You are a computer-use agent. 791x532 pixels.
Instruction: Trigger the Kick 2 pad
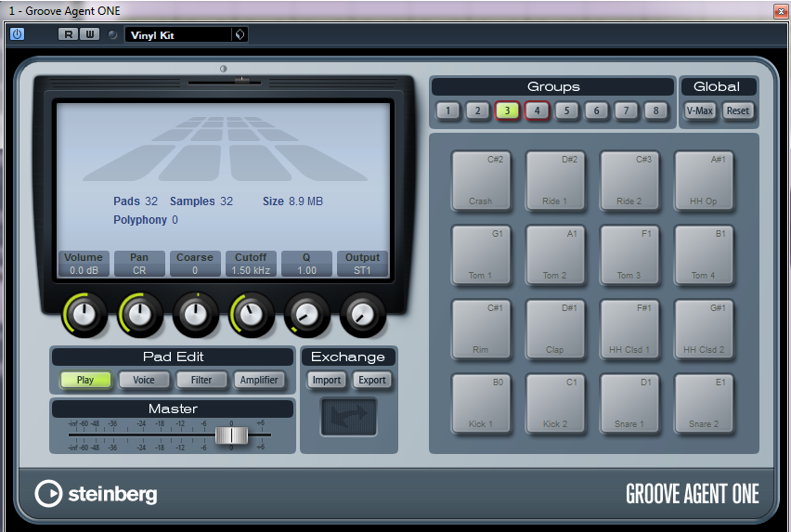tap(555, 403)
